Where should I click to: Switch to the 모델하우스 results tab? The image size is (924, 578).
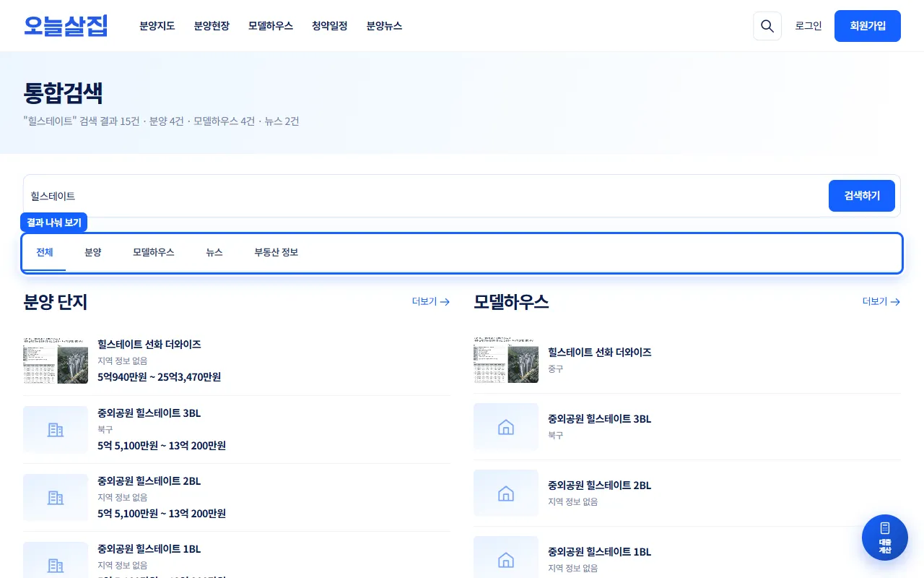(154, 253)
